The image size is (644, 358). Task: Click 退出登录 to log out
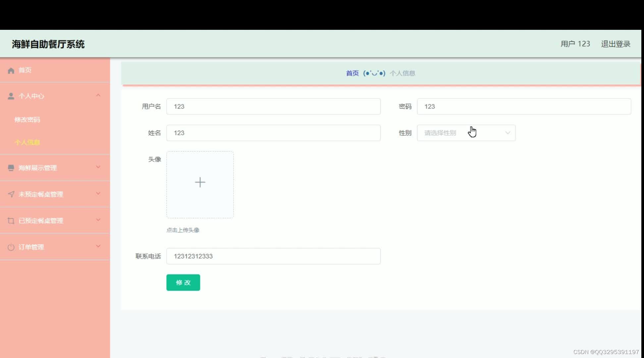tap(616, 44)
